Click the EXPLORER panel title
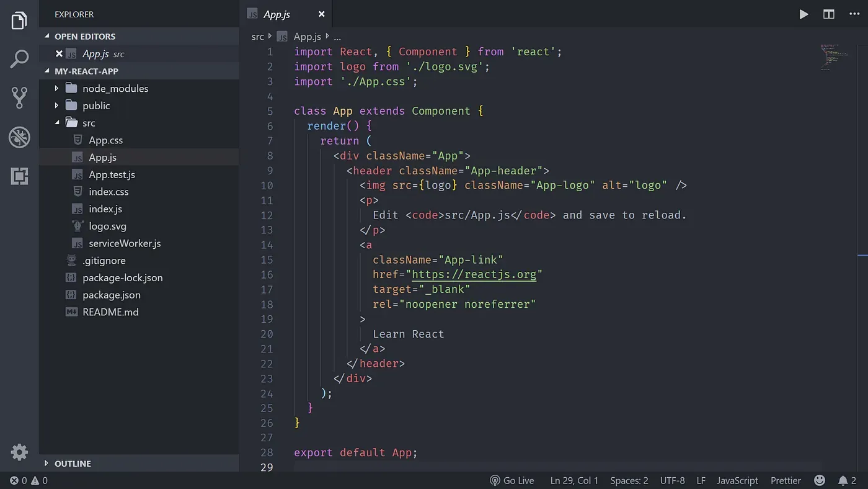 click(74, 14)
